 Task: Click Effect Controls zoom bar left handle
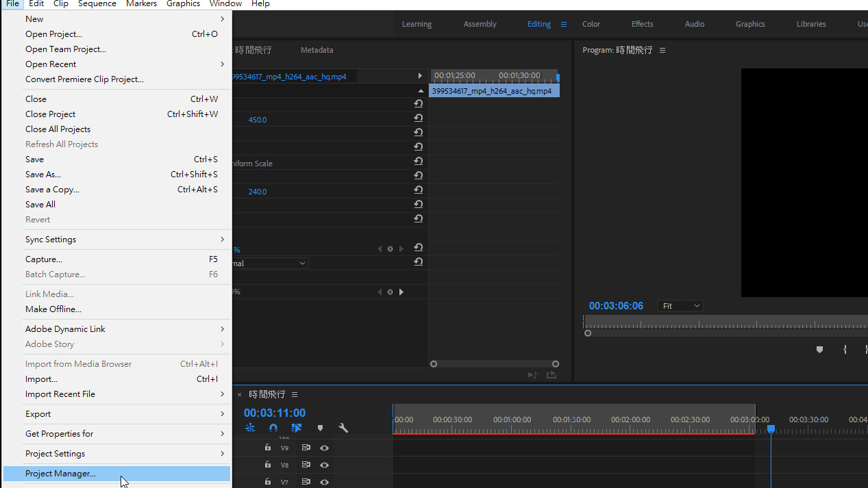434,364
